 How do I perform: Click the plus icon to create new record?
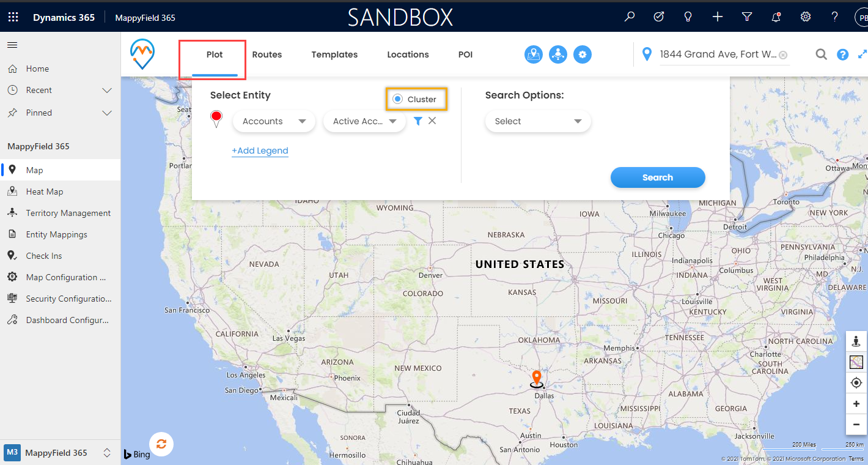718,17
